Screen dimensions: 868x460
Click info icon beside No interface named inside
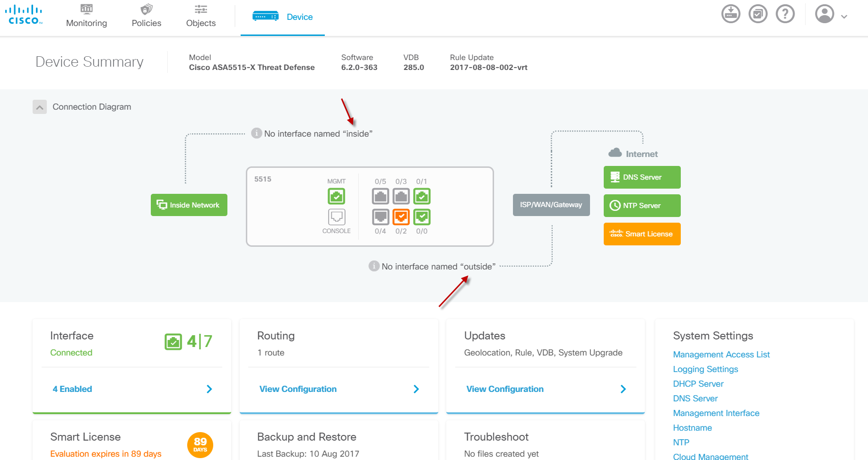coord(256,133)
